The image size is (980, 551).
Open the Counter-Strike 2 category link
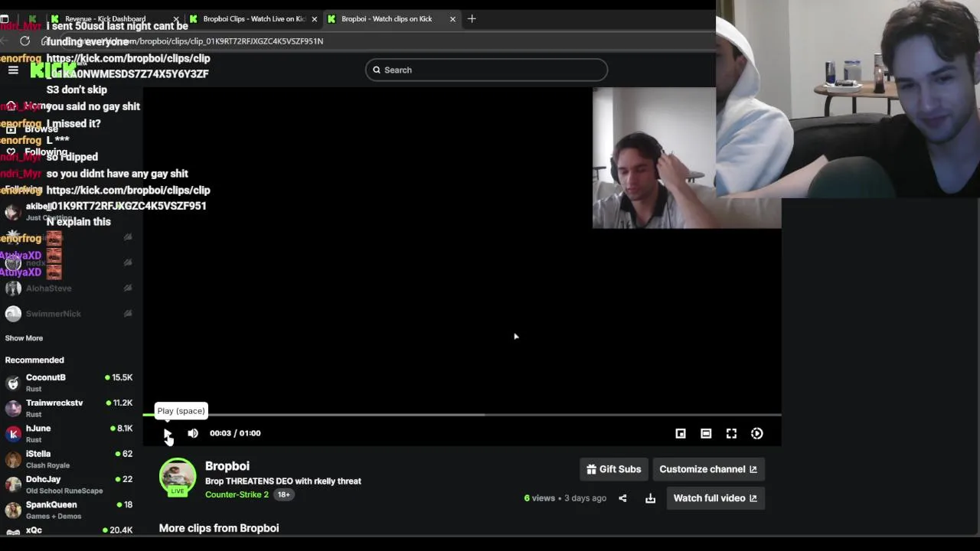click(x=237, y=494)
